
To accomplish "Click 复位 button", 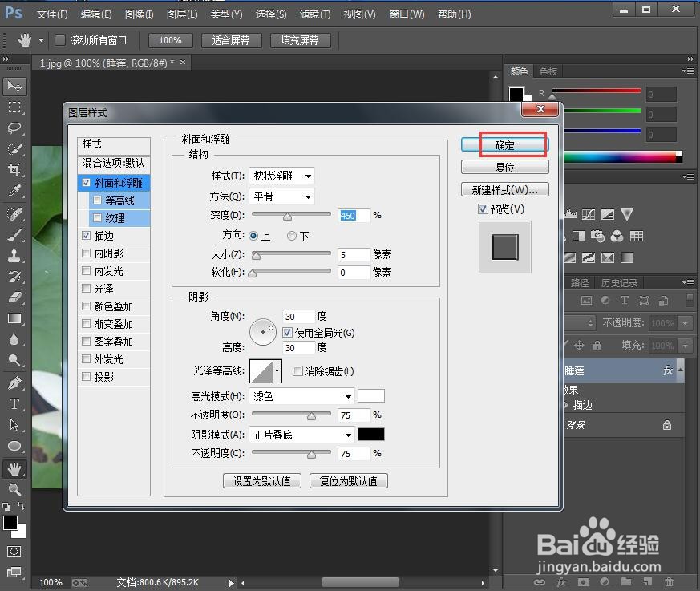I will tap(504, 168).
